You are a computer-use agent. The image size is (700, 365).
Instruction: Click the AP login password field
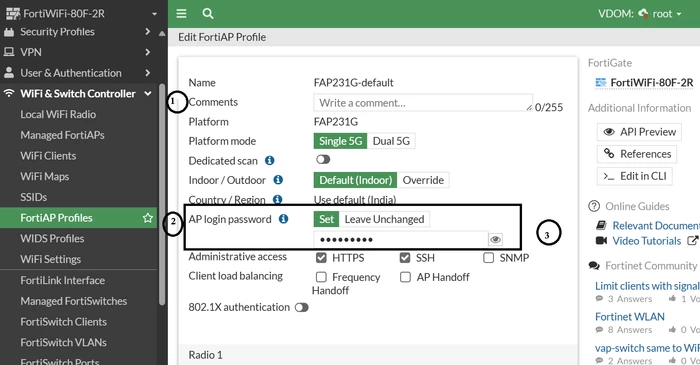pyautogui.click(x=401, y=240)
